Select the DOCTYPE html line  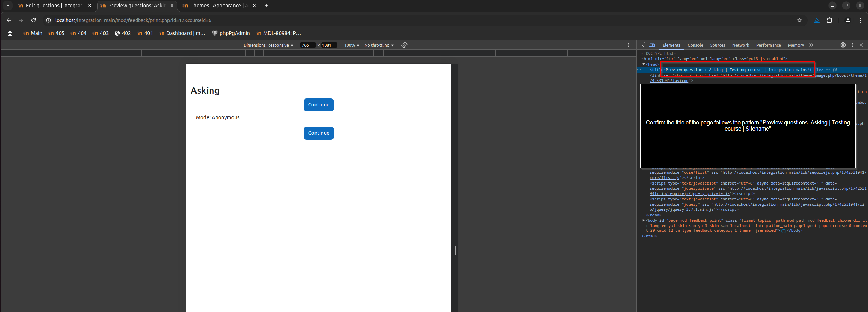[x=658, y=53]
